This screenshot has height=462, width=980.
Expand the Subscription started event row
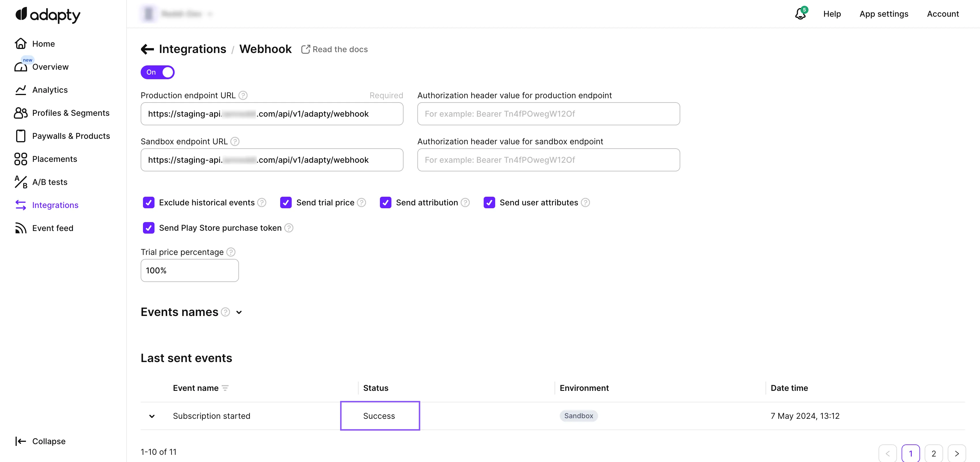[x=152, y=416]
